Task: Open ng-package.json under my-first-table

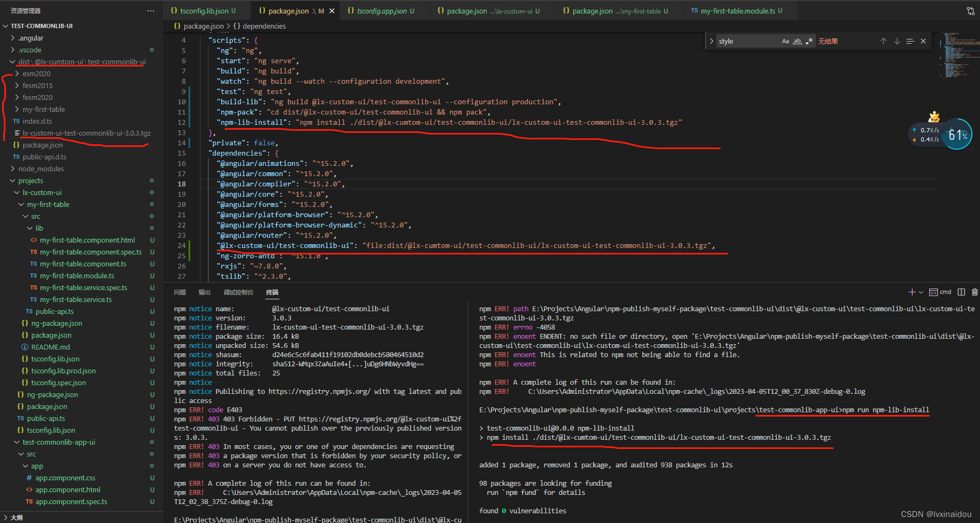Action: click(57, 323)
